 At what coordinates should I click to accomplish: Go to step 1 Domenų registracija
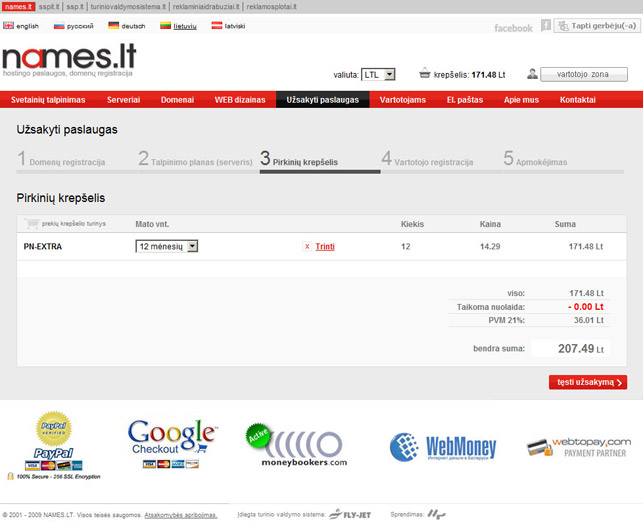[x=76, y=160]
